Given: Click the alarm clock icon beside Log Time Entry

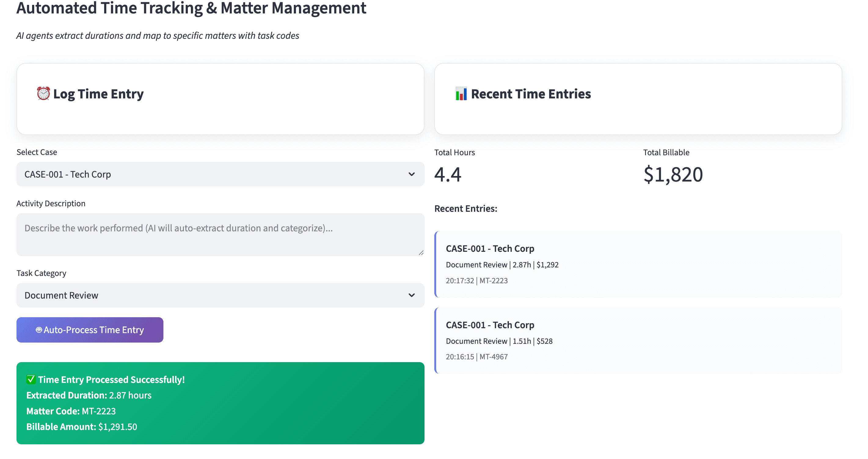Looking at the screenshot, I should (x=43, y=94).
